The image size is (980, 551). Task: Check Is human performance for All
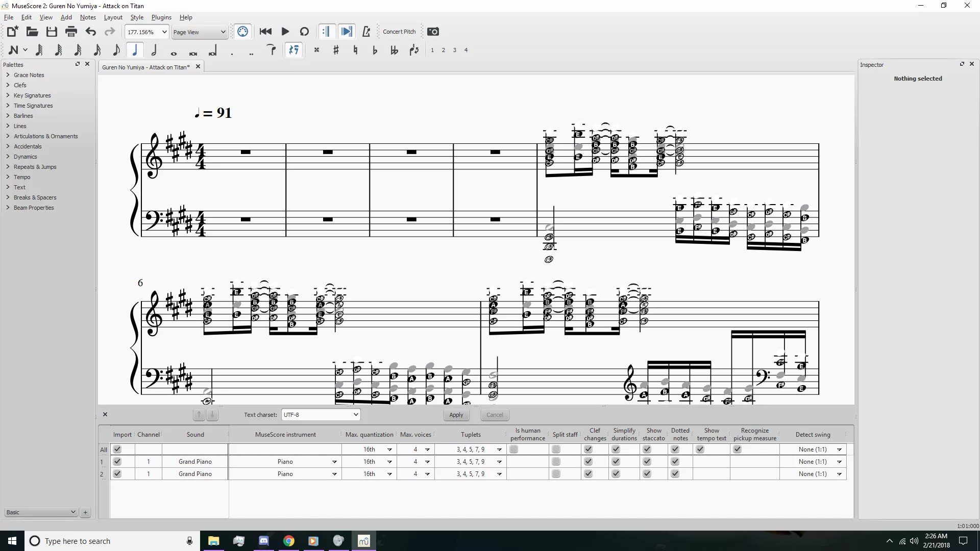(513, 449)
